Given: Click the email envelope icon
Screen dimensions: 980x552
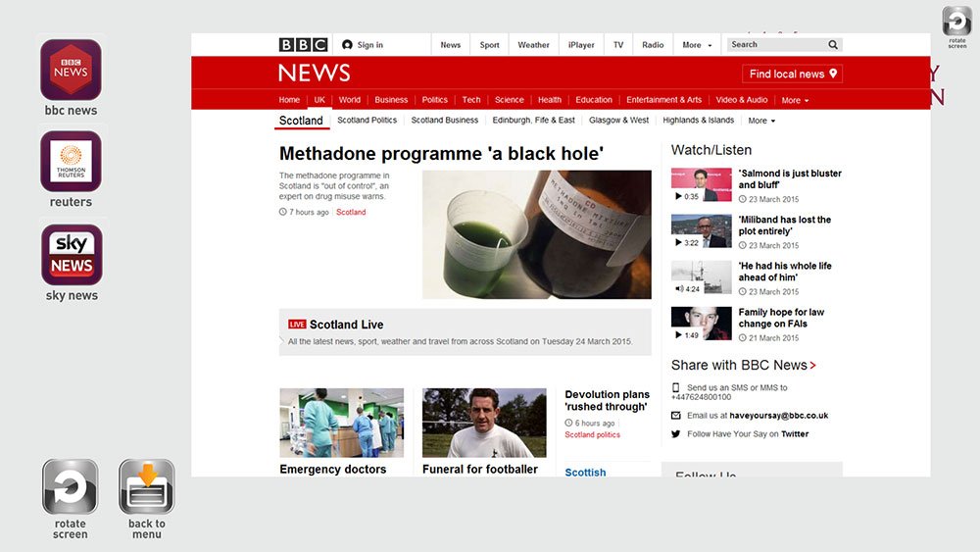Looking at the screenshot, I should (x=675, y=415).
